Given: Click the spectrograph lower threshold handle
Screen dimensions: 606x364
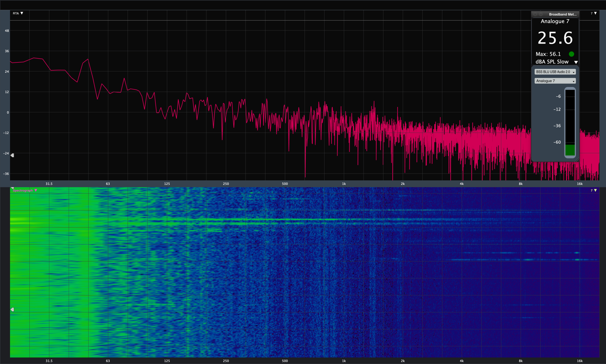Looking at the screenshot, I should click(12, 309).
